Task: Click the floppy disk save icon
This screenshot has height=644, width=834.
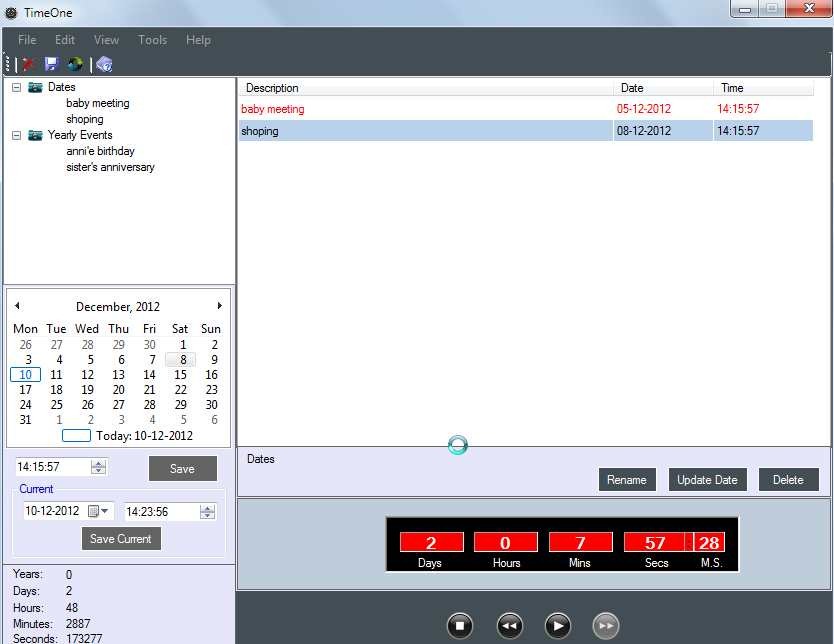Action: (x=52, y=64)
